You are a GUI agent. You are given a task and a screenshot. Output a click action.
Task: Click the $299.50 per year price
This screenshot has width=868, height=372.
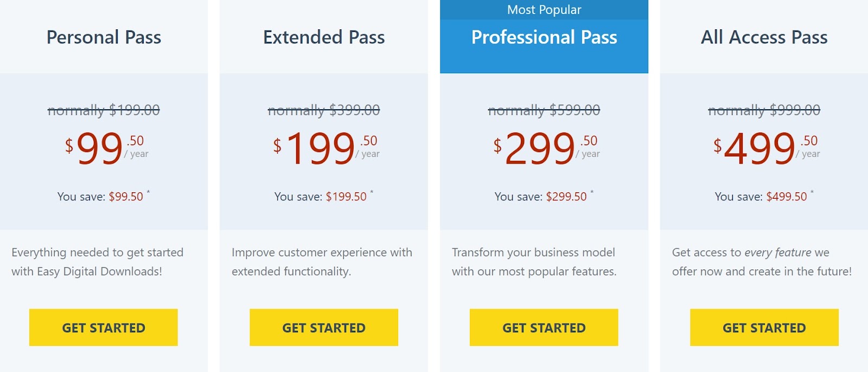(x=546, y=148)
